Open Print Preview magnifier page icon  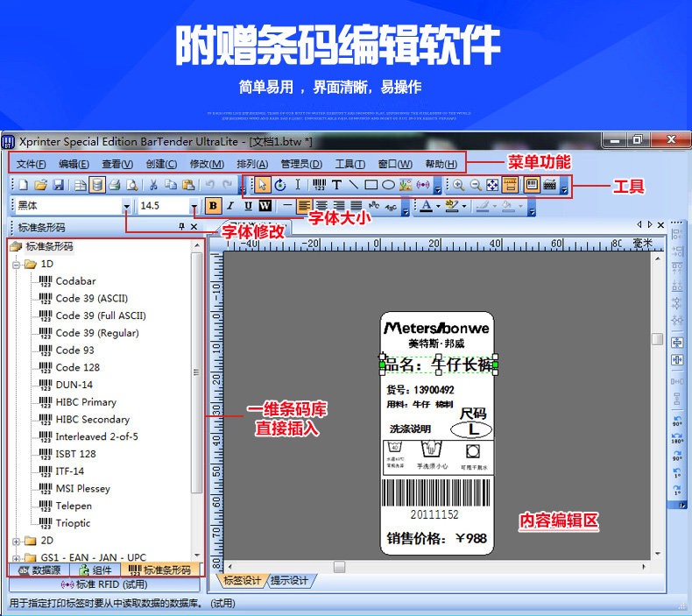pyautogui.click(x=132, y=185)
